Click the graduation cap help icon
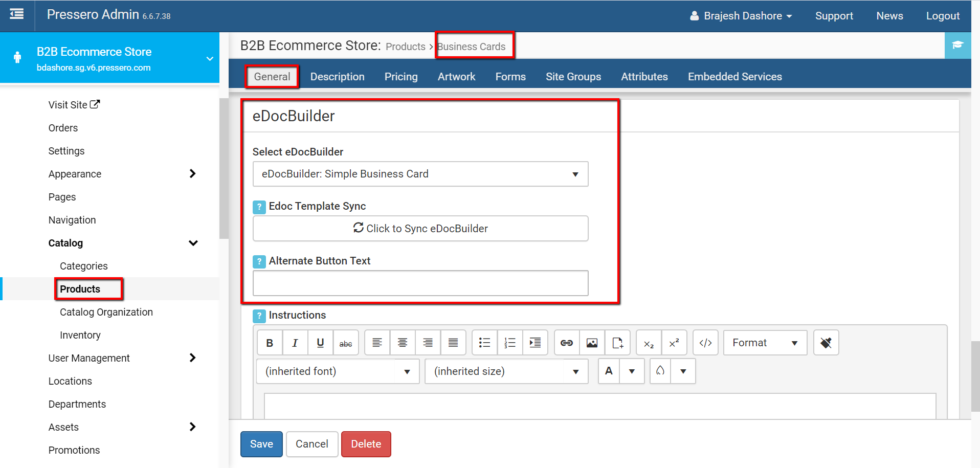 [957, 46]
